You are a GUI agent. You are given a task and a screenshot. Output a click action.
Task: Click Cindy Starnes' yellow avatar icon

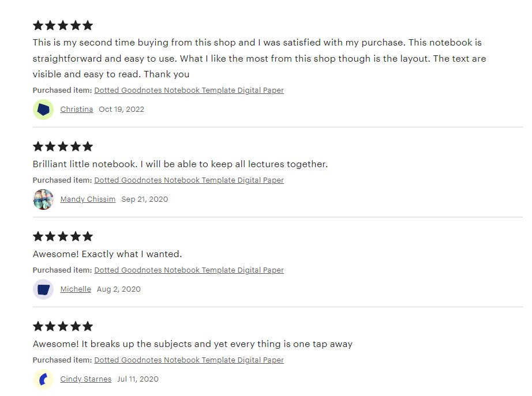[x=43, y=379]
